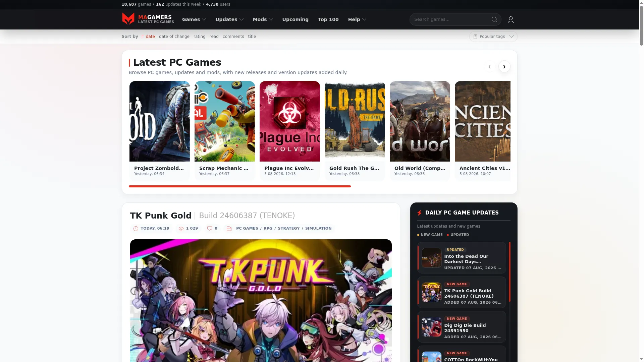Focus the Search games input field
Image resolution: width=644 pixels, height=362 pixels.
click(x=451, y=19)
